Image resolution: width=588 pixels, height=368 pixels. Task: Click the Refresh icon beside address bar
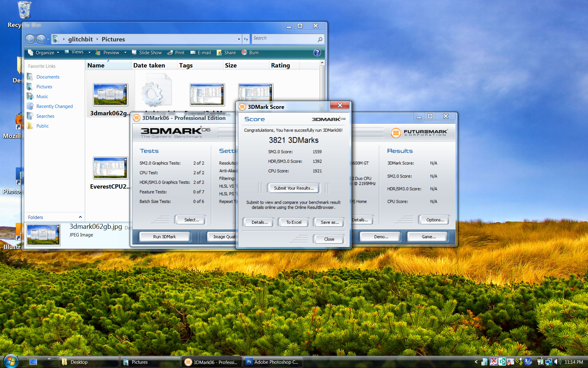point(246,39)
